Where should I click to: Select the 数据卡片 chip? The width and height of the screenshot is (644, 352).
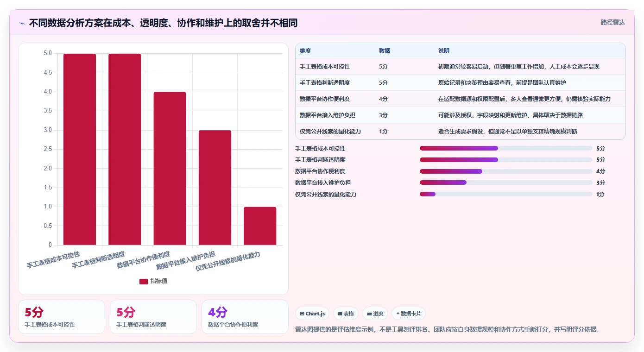tap(409, 314)
